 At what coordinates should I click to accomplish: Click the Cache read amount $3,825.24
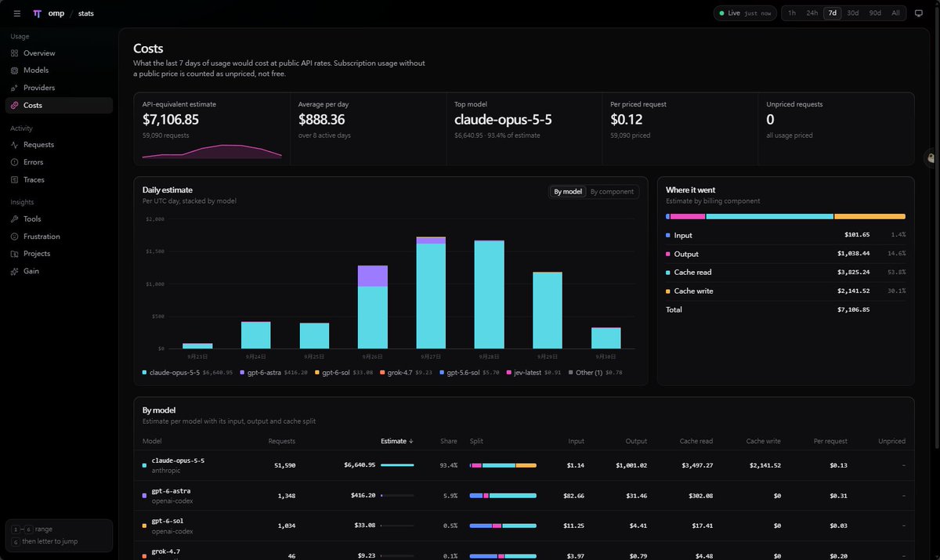[x=855, y=273]
